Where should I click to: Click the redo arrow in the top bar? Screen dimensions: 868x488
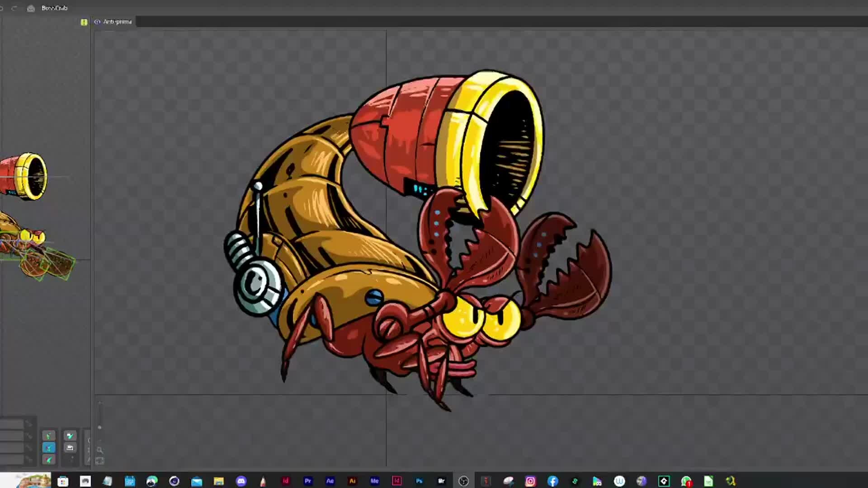(14, 8)
